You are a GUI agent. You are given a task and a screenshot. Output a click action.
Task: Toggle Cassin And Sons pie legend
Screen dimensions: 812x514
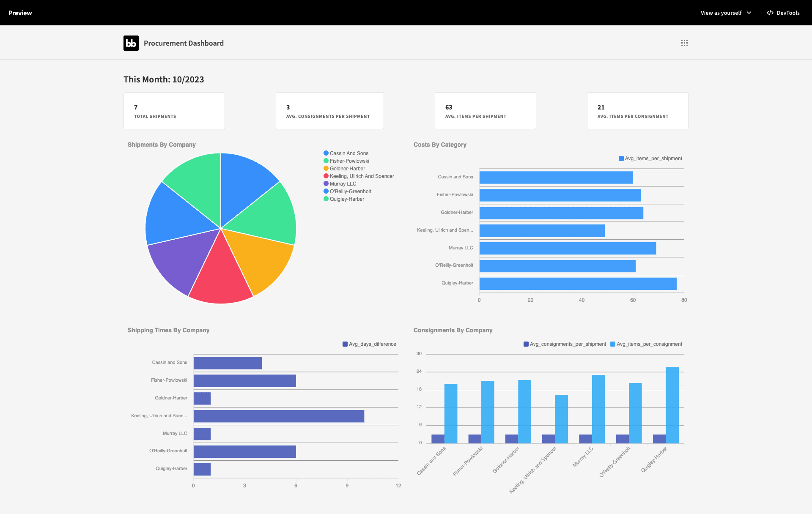346,153
